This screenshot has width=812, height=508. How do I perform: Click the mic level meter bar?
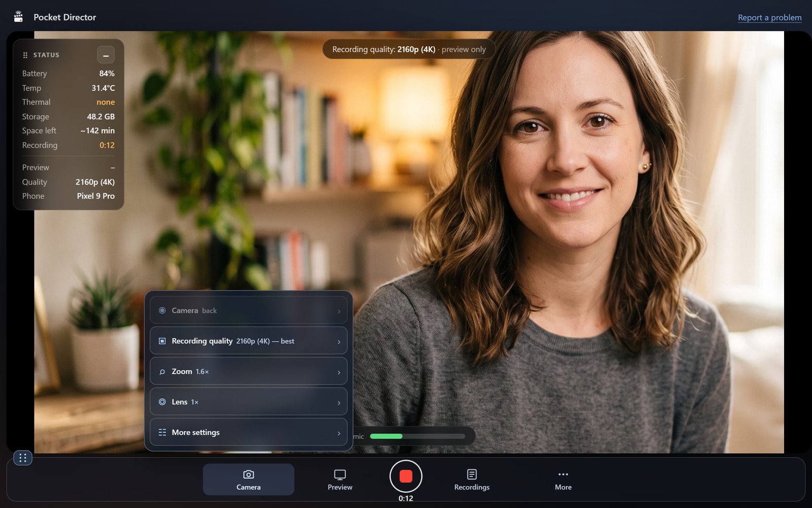click(418, 436)
